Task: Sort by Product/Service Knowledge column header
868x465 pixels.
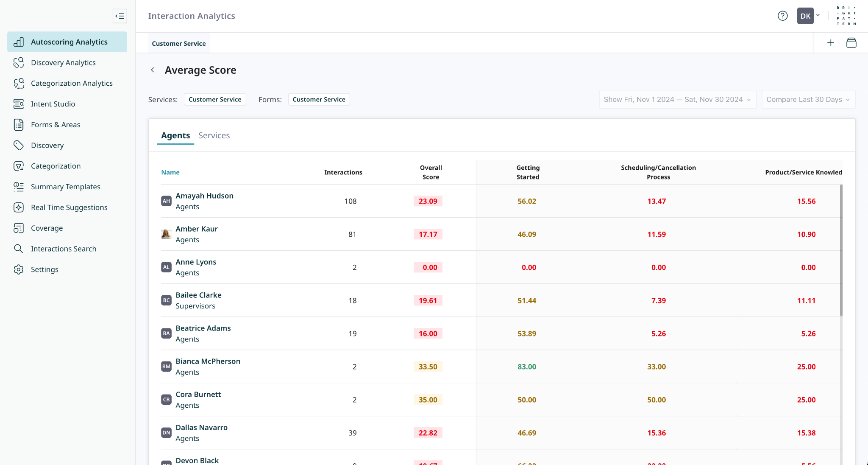Action: 804,172
